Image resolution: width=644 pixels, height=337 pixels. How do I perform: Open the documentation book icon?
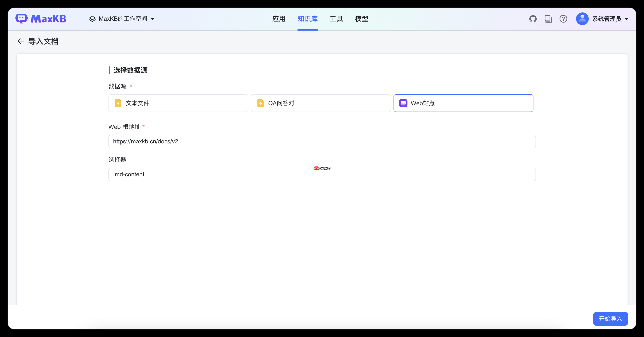coord(548,19)
